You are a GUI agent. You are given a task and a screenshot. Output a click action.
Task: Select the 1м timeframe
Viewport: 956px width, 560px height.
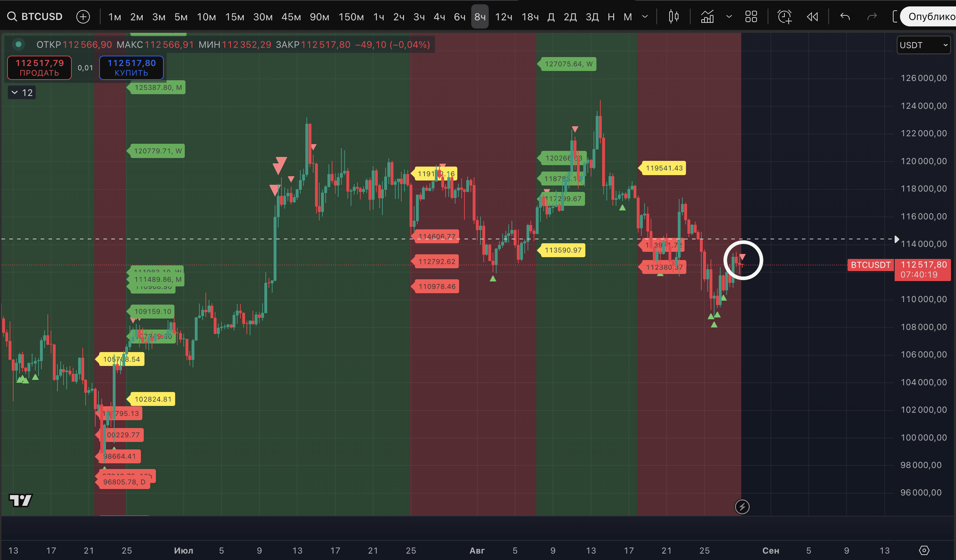point(115,17)
